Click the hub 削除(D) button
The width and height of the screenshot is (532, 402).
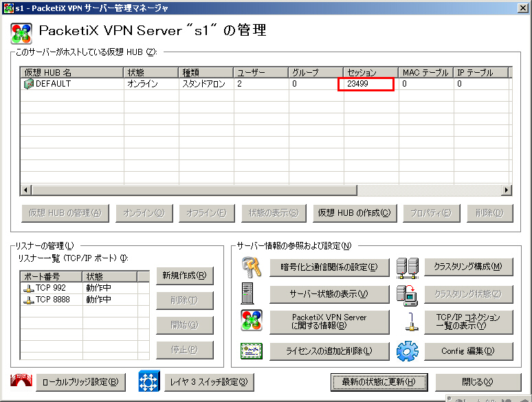489,213
